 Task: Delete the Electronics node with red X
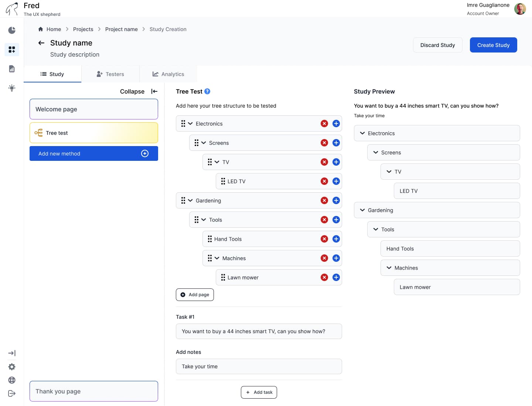point(324,124)
